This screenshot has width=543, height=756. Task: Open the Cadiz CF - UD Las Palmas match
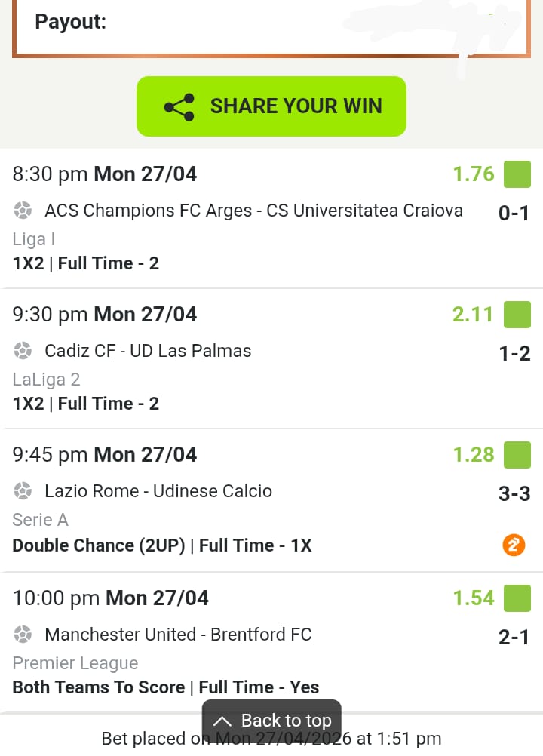point(148,351)
